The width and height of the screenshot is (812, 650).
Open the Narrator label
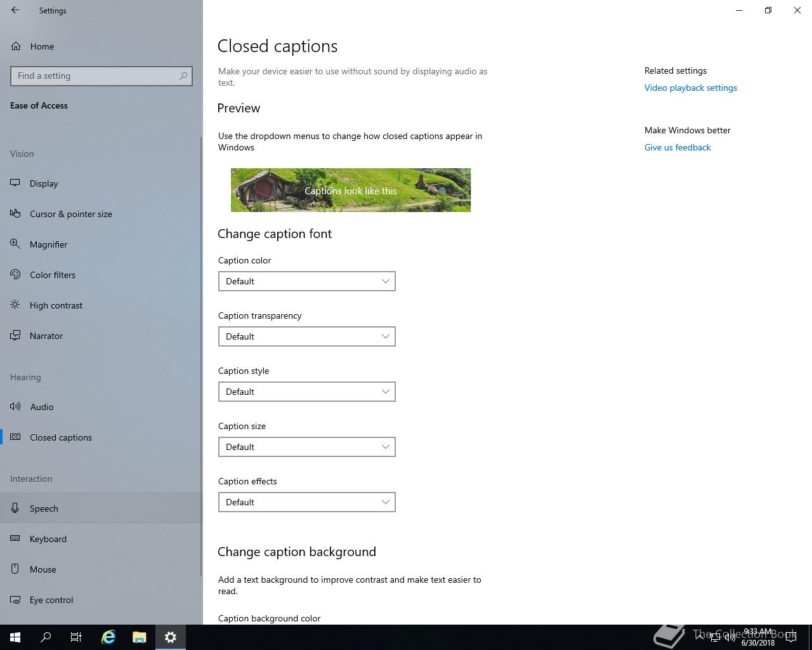coord(46,336)
